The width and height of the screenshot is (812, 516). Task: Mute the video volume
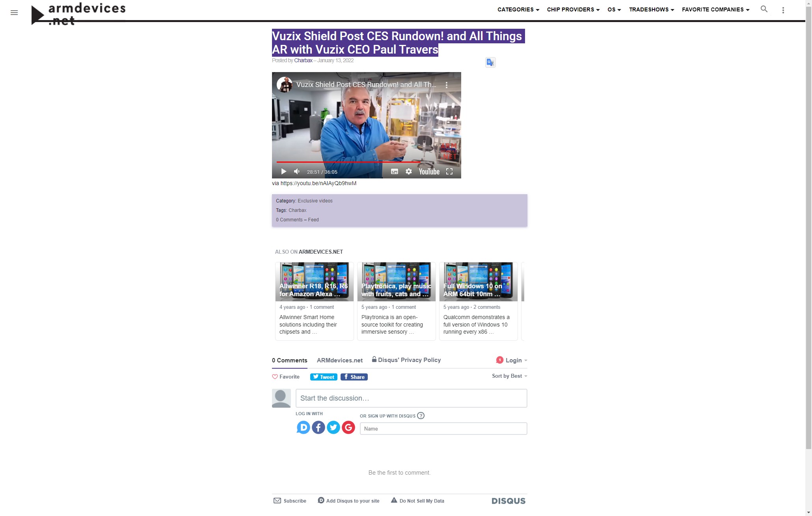click(297, 171)
